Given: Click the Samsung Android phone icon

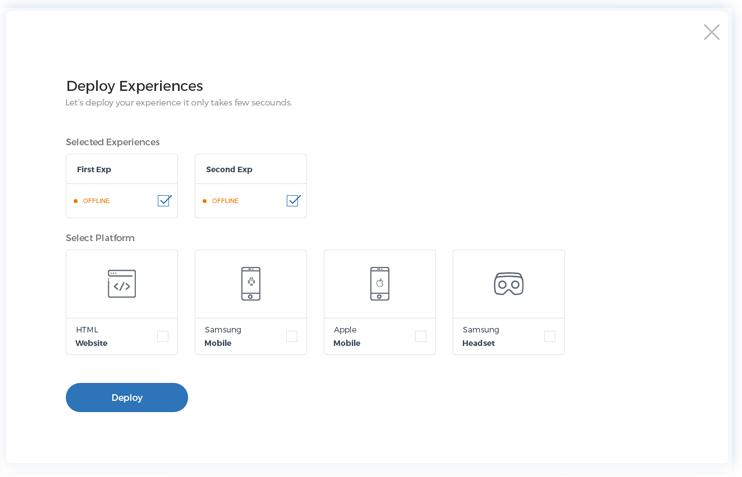Looking at the screenshot, I should pos(251,283).
